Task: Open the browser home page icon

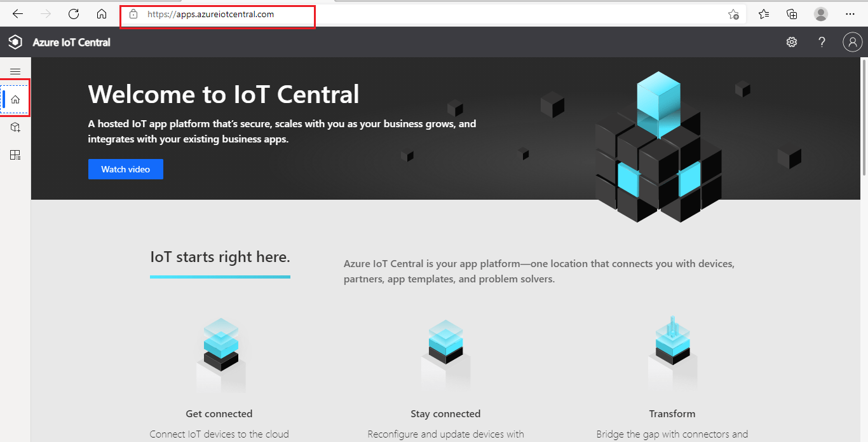Action: 102,14
